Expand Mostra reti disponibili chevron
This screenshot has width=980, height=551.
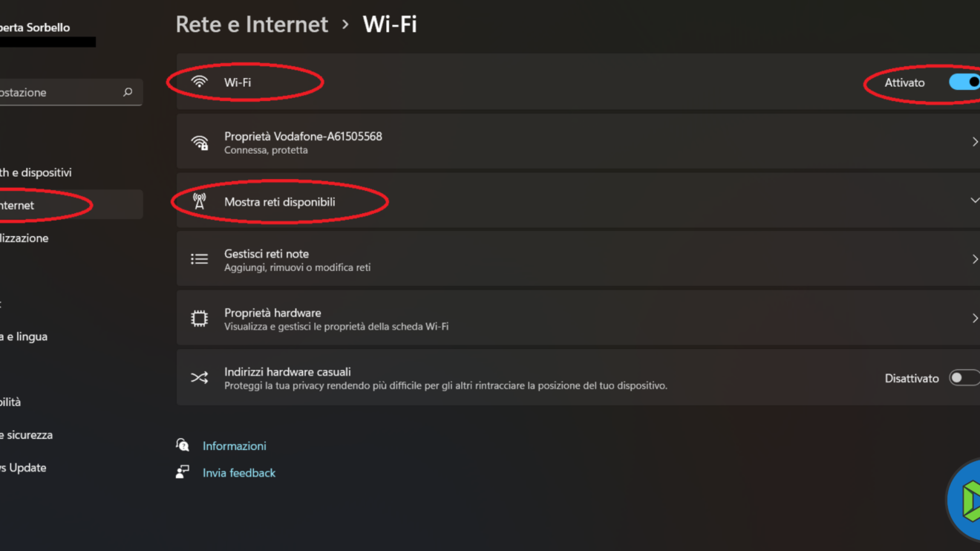click(974, 200)
